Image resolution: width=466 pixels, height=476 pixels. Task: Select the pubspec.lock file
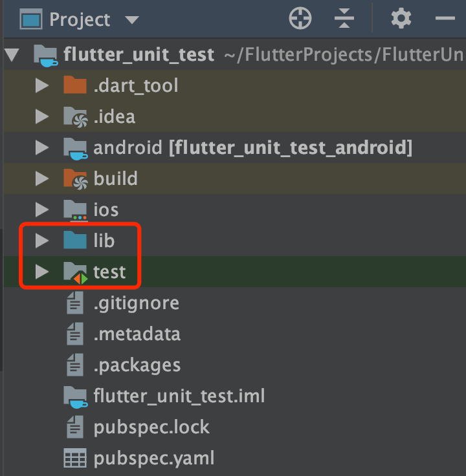[x=151, y=427]
